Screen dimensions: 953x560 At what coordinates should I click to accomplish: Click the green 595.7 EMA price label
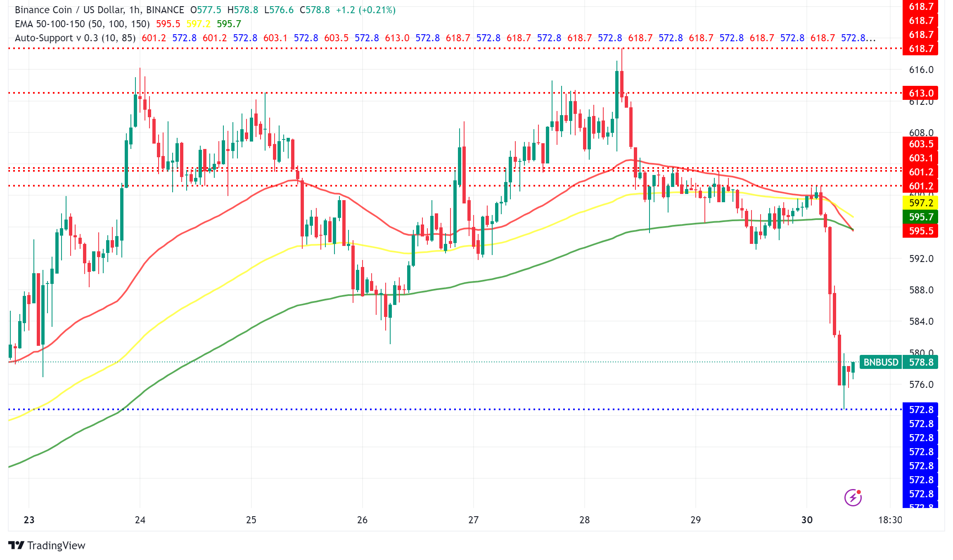point(921,217)
